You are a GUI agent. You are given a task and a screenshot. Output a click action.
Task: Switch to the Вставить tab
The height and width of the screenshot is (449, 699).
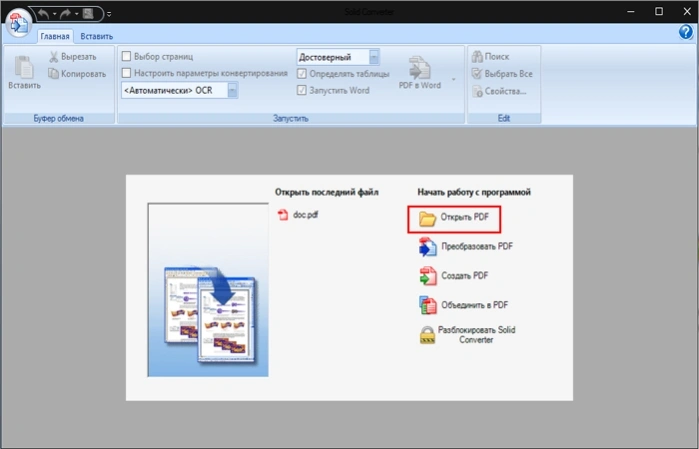point(97,37)
